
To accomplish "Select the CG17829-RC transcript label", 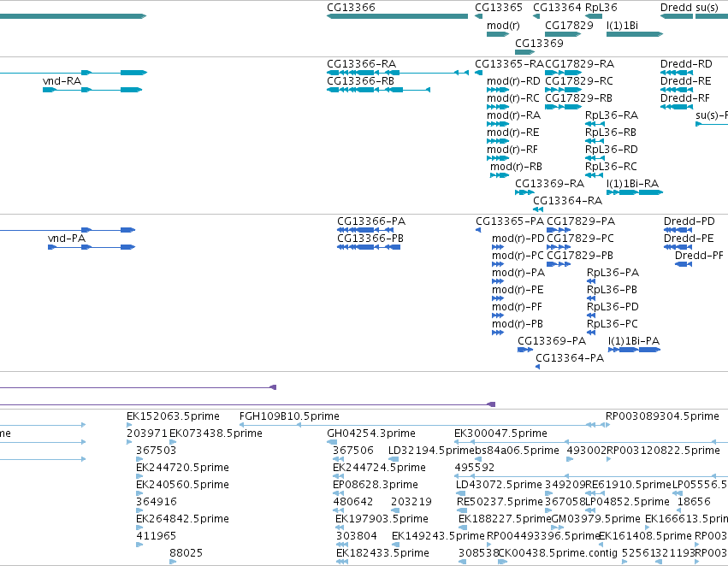I will point(579,81).
